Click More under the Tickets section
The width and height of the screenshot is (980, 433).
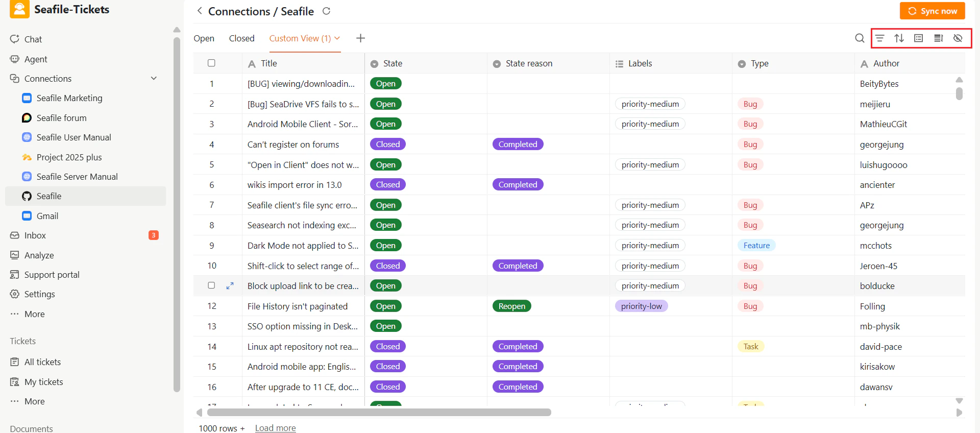click(34, 401)
